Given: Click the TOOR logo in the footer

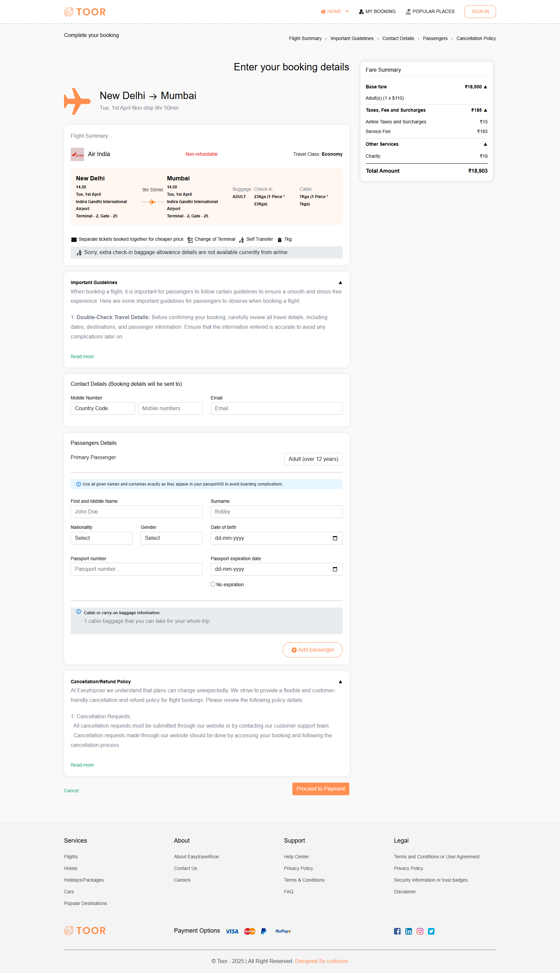Looking at the screenshot, I should point(85,930).
